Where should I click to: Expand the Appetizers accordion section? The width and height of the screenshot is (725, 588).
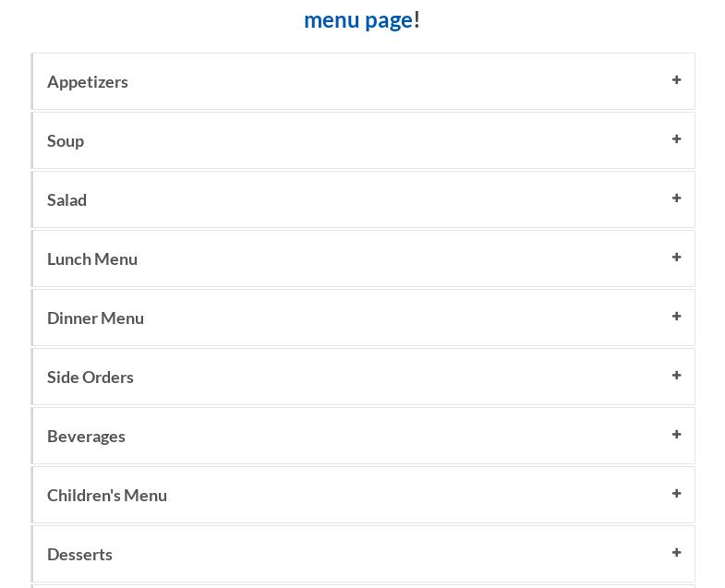coord(88,81)
